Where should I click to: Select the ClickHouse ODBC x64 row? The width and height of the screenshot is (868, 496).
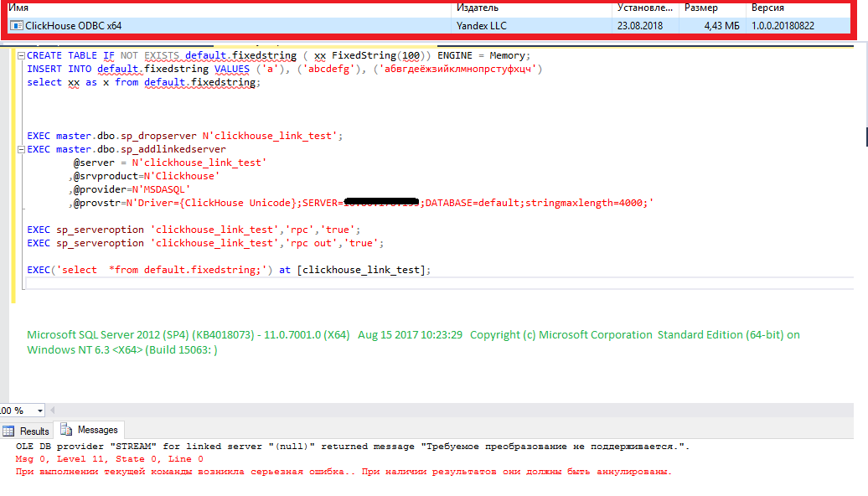coord(251,26)
